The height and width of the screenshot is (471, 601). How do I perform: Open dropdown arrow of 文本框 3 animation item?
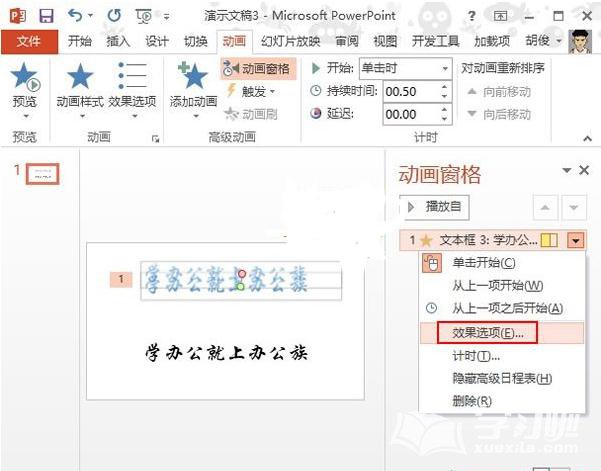(574, 240)
